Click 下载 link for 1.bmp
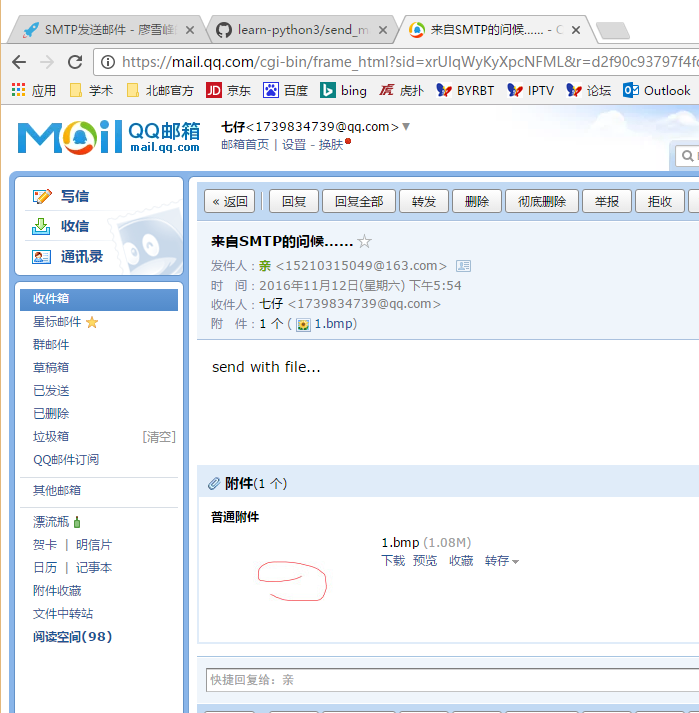Viewport: 699px width, 713px height. click(x=393, y=561)
